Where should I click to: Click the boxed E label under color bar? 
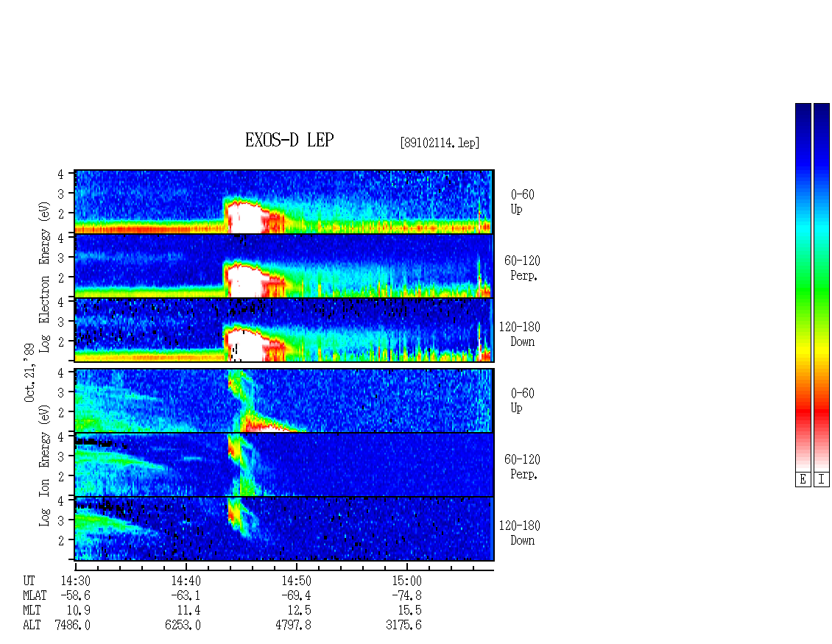tap(803, 480)
